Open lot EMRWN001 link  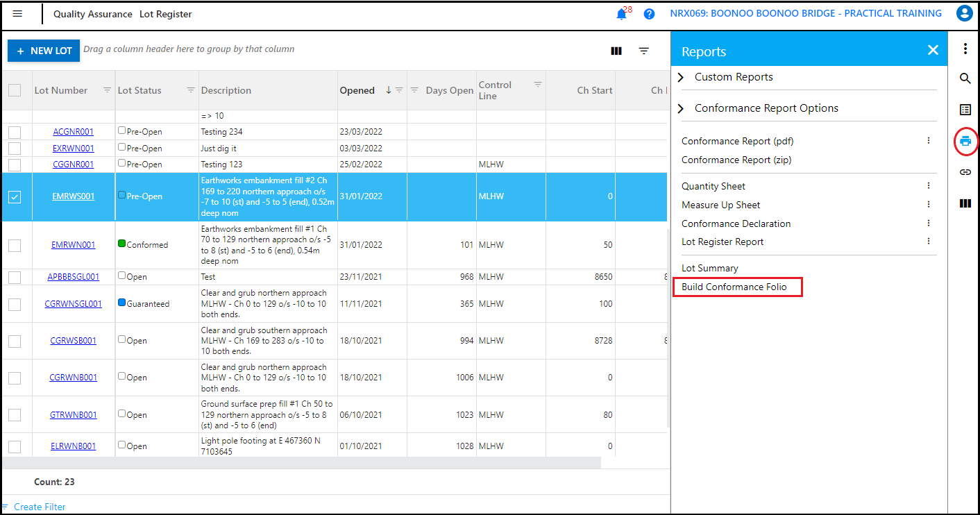(x=74, y=245)
